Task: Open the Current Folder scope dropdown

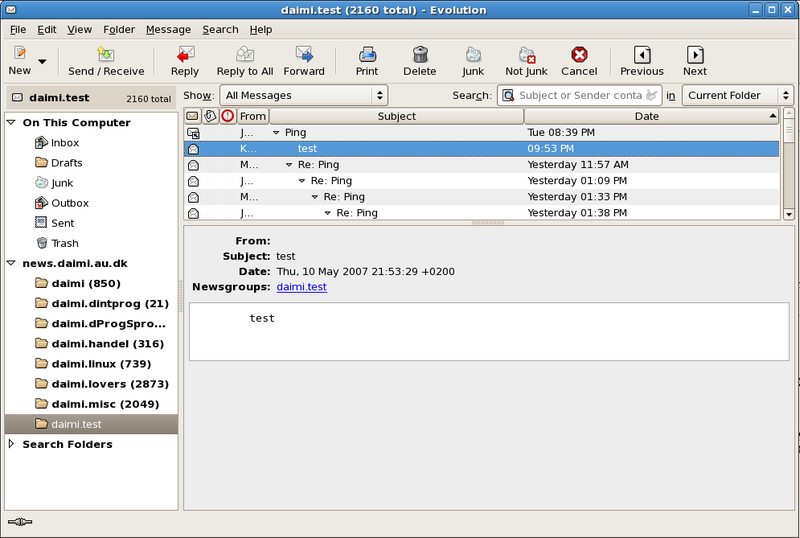Action: pos(737,95)
